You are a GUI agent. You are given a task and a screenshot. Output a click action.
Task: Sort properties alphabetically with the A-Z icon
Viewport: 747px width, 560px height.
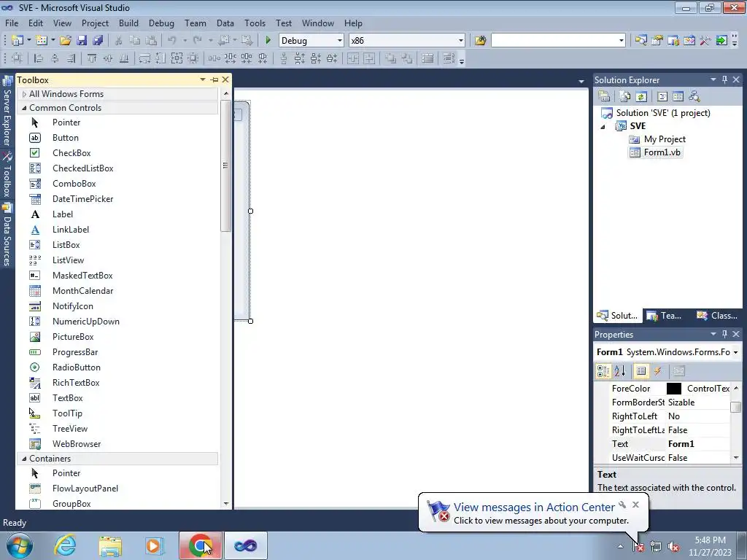coord(620,371)
